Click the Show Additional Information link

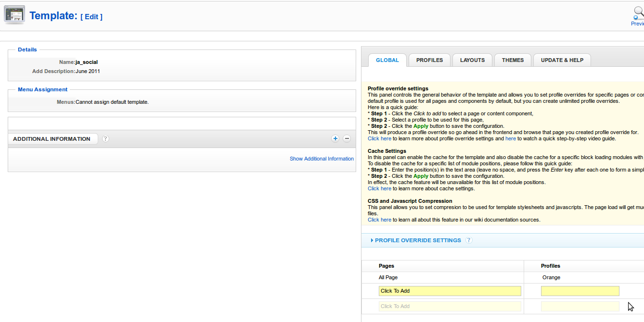point(322,159)
